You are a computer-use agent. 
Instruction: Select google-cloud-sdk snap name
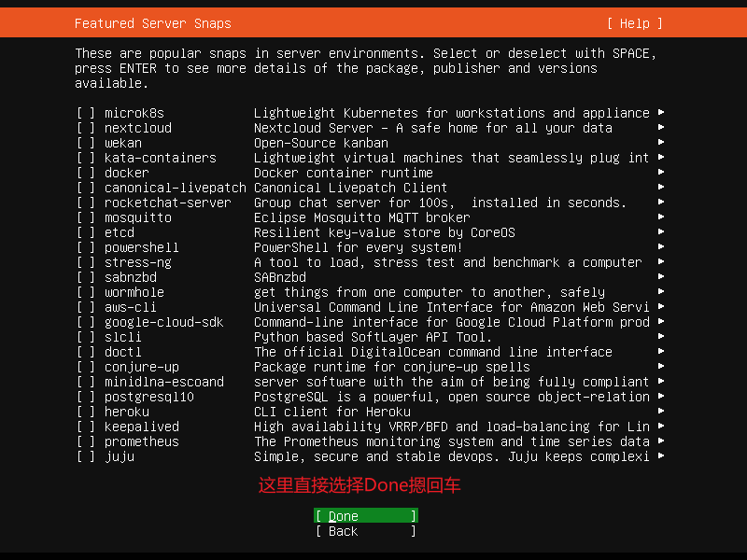[x=164, y=322]
